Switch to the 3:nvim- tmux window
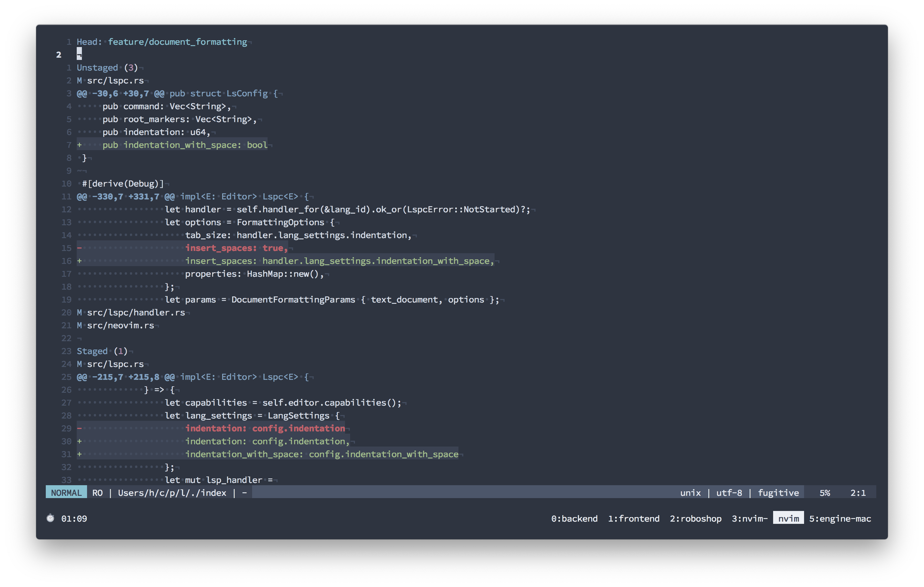924x587 pixels. click(x=749, y=518)
